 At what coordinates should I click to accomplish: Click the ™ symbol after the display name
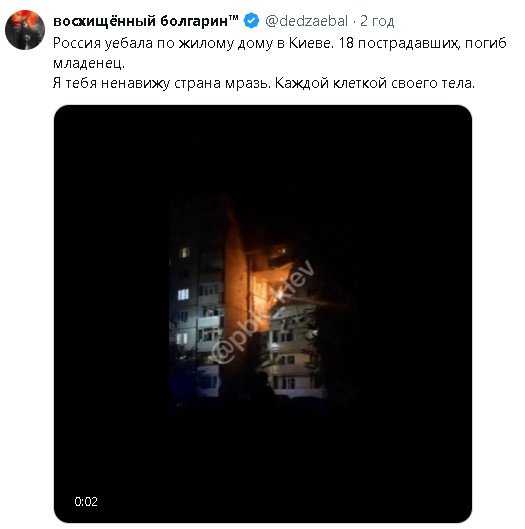[233, 18]
